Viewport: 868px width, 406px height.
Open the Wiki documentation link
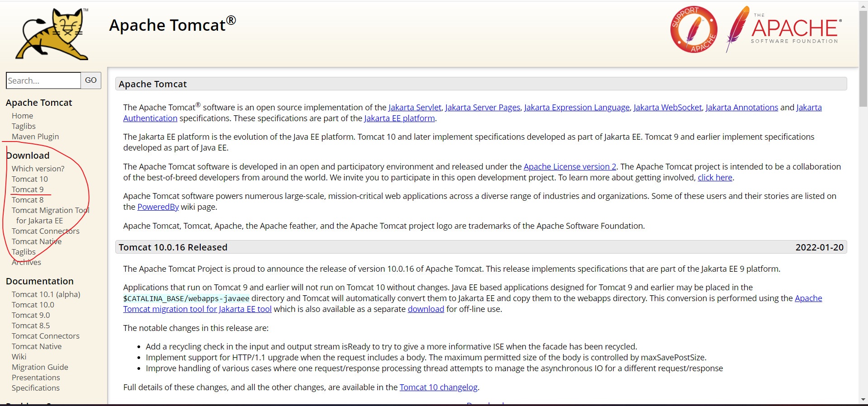[19, 357]
